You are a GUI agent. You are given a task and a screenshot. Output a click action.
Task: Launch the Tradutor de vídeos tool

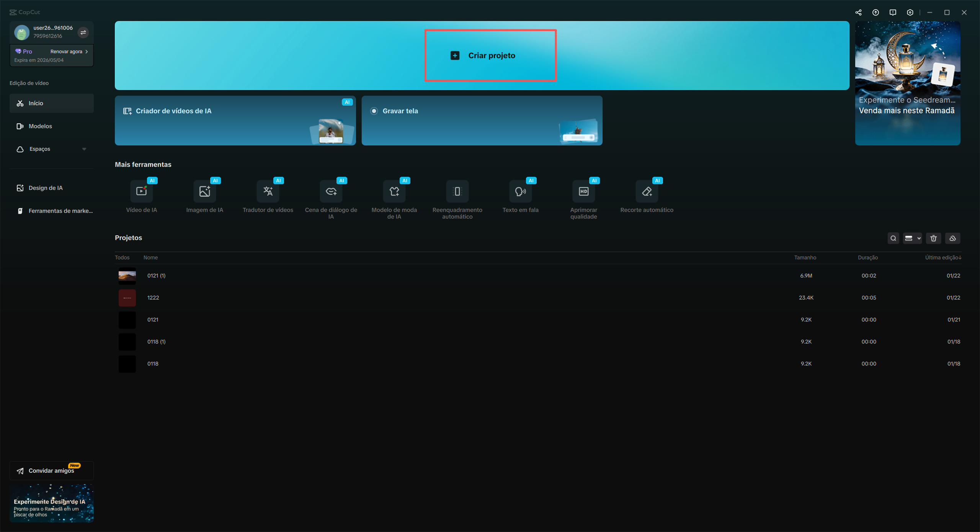[268, 191]
